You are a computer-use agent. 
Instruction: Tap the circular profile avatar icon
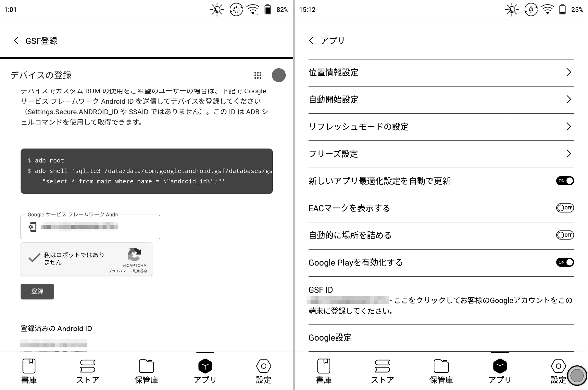tap(279, 75)
